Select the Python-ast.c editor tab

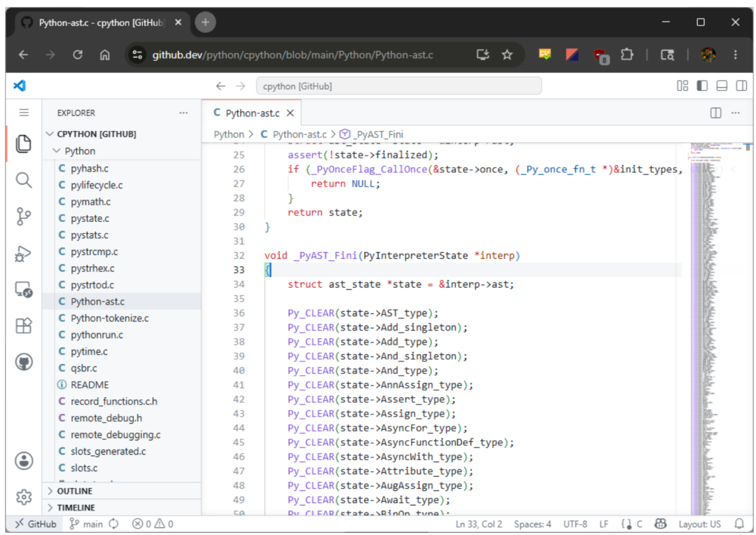point(251,113)
